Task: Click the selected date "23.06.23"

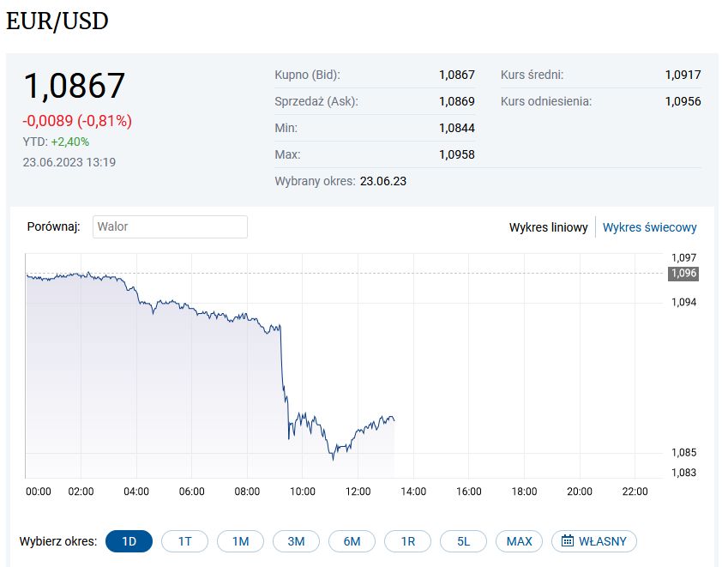Action: tap(383, 181)
